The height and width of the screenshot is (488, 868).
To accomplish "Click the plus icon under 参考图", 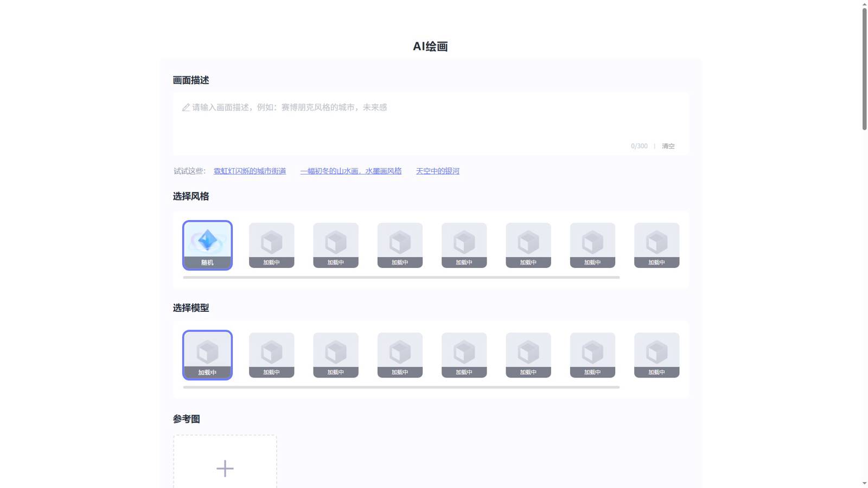I will pyautogui.click(x=225, y=468).
